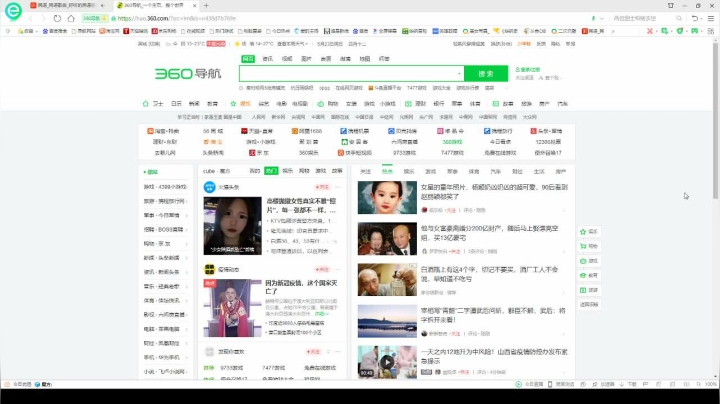Click the star icon in right floating sidebar

click(x=583, y=232)
